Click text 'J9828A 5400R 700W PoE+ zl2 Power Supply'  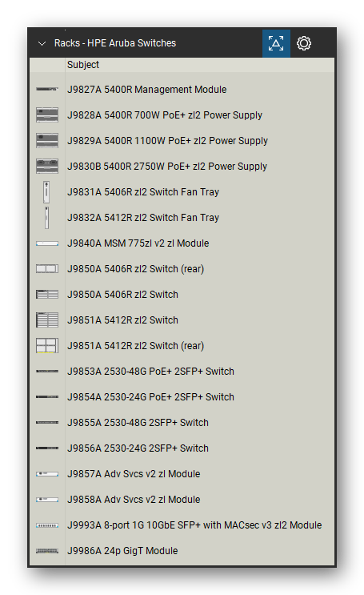point(165,115)
